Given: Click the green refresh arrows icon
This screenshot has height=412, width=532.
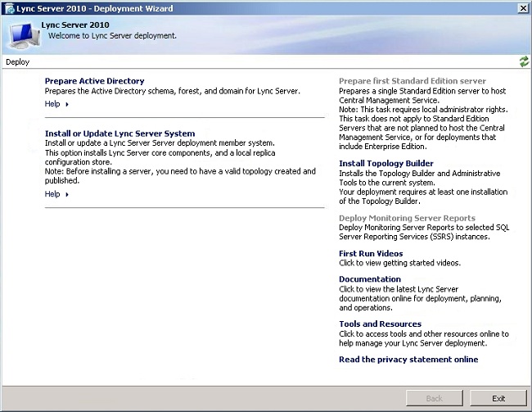Looking at the screenshot, I should click(524, 61).
